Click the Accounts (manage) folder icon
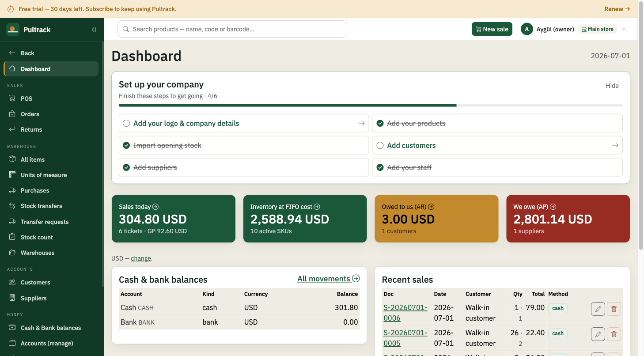Screen dimensions: 644x356 click(x=12, y=343)
